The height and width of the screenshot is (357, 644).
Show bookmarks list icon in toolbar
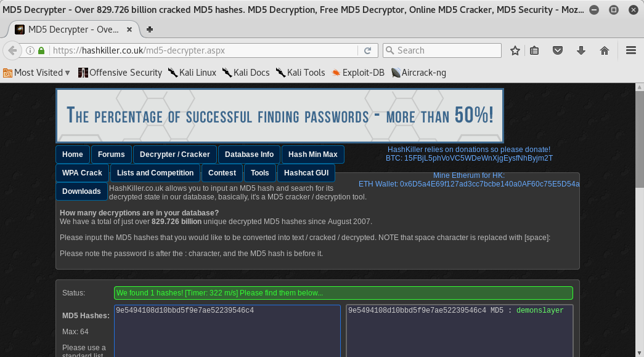(x=535, y=50)
